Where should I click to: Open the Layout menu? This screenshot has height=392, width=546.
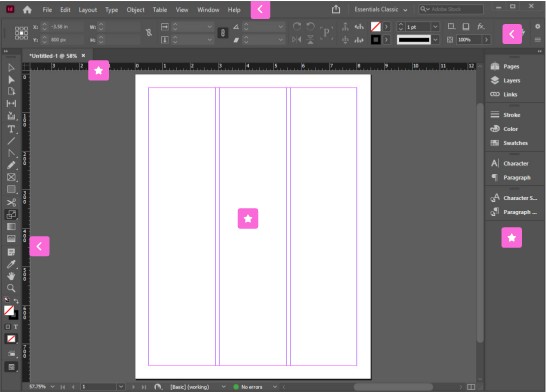87,10
